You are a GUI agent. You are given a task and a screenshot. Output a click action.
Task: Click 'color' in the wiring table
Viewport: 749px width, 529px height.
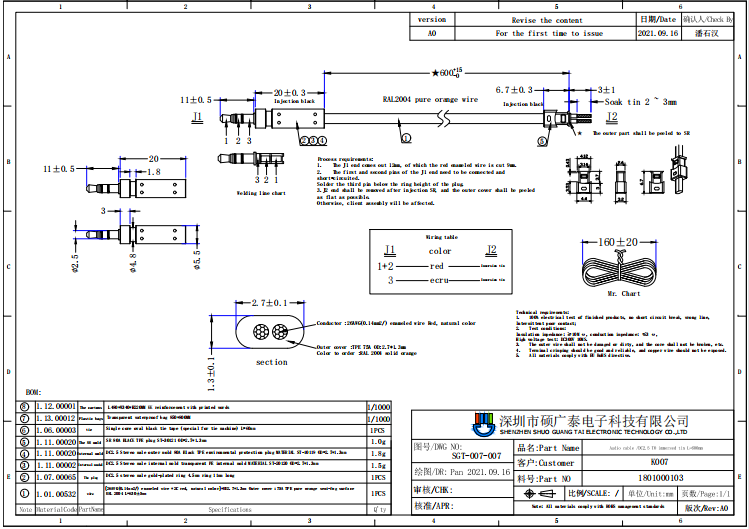439,251
